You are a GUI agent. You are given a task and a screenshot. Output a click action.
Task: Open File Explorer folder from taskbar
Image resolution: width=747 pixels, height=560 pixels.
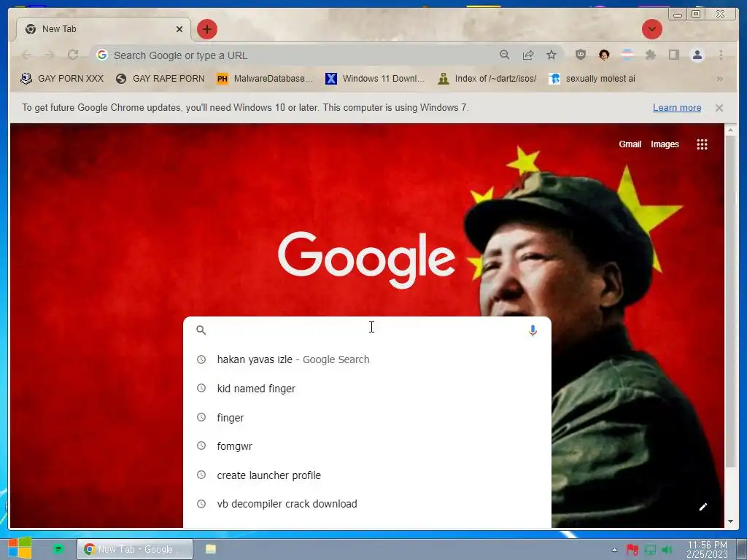tap(211, 549)
